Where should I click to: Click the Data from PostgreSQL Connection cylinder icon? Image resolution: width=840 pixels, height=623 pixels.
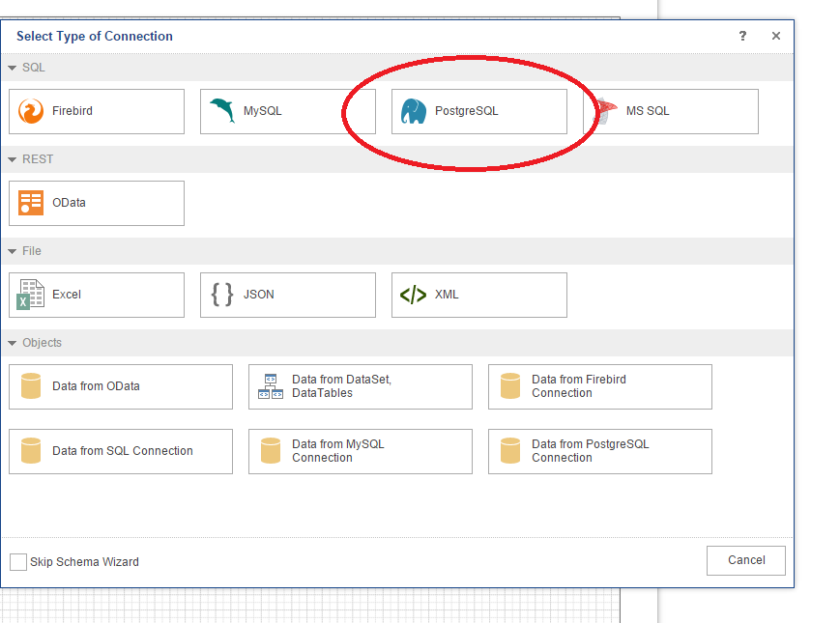[510, 451]
